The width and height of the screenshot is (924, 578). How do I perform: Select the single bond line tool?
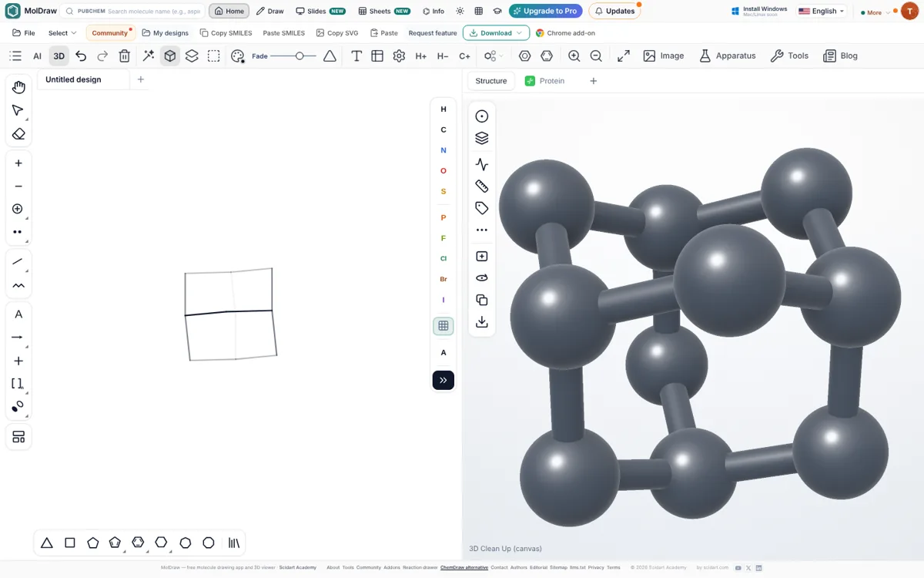tap(18, 262)
